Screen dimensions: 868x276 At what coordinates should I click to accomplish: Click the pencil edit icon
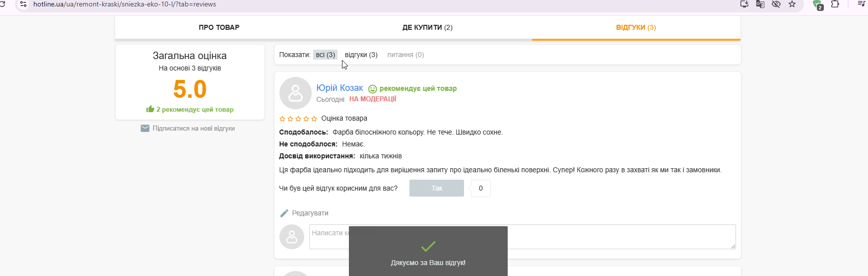284,213
